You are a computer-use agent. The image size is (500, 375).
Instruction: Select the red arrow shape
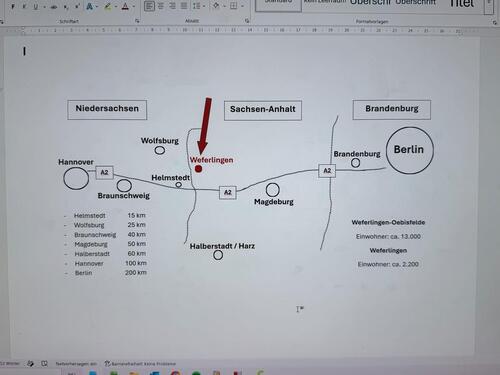[204, 126]
